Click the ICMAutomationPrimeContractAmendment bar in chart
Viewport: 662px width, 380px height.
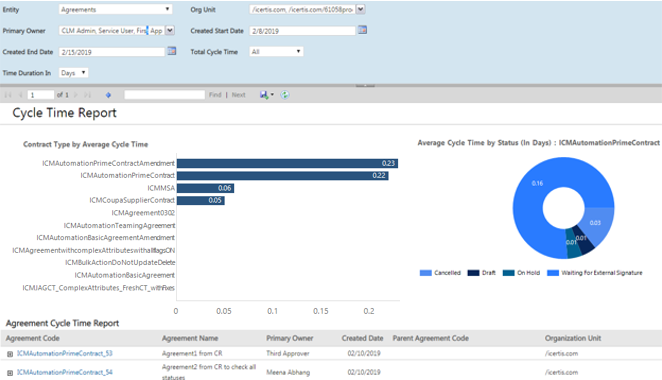point(287,163)
